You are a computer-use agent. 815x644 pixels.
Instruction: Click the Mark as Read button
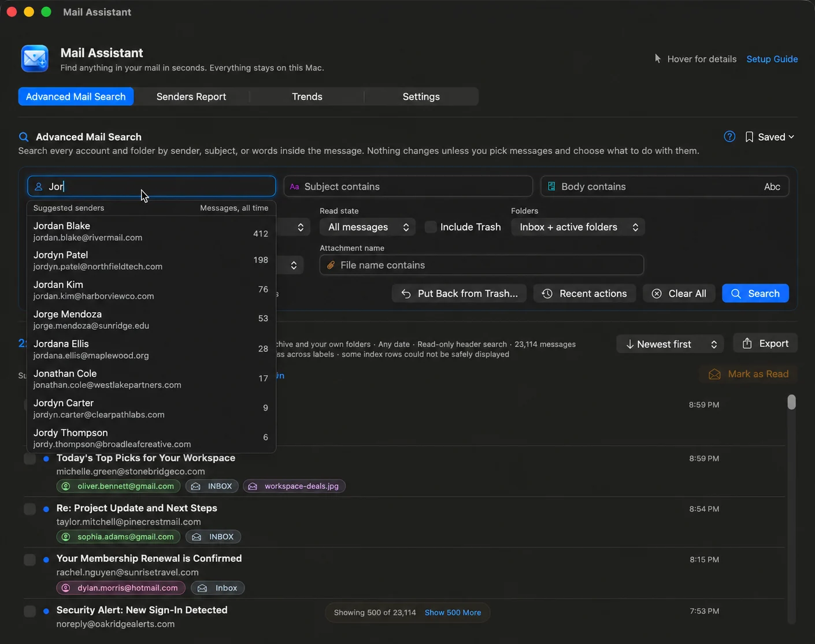pos(749,374)
